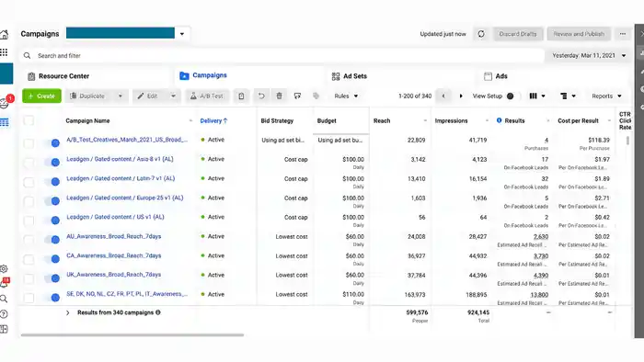Viewport: 644px width, 362px height.
Task: Click the 4,390 results value for UK Awareness
Action: [541, 276]
